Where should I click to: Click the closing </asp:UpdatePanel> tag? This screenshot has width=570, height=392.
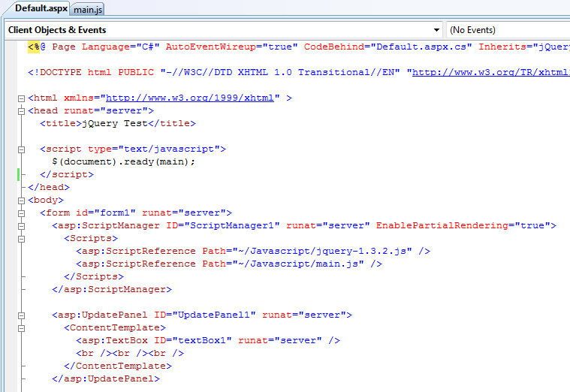pos(106,378)
